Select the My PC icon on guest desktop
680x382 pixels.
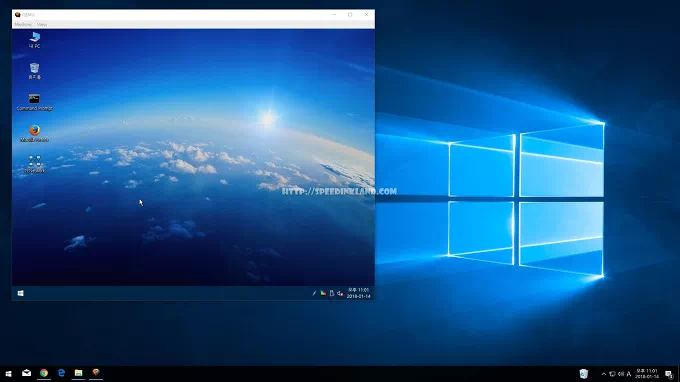pos(35,40)
